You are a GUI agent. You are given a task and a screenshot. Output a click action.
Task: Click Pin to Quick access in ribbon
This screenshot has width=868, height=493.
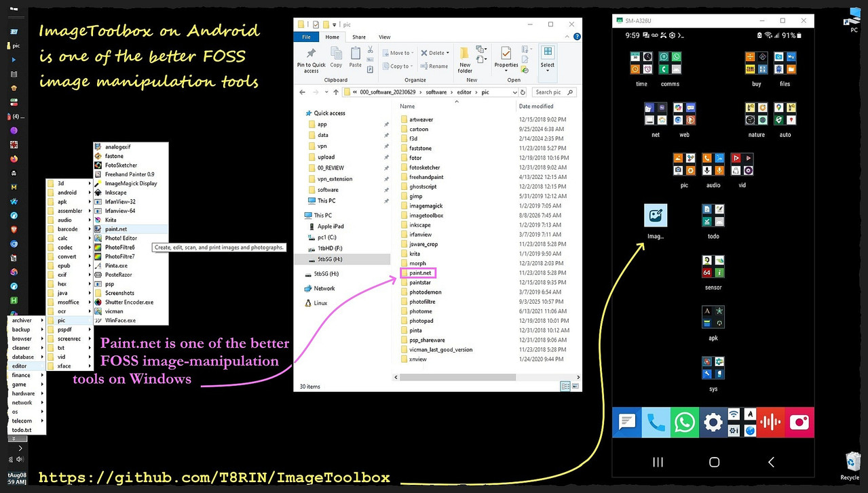pyautogui.click(x=312, y=60)
